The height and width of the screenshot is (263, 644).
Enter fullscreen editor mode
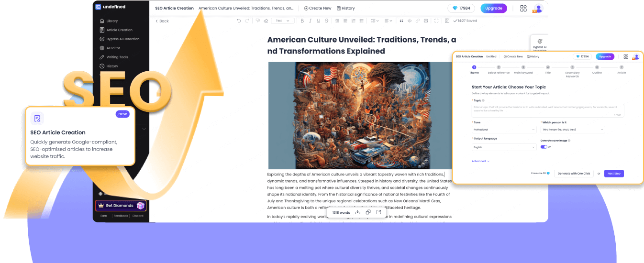coord(436,21)
